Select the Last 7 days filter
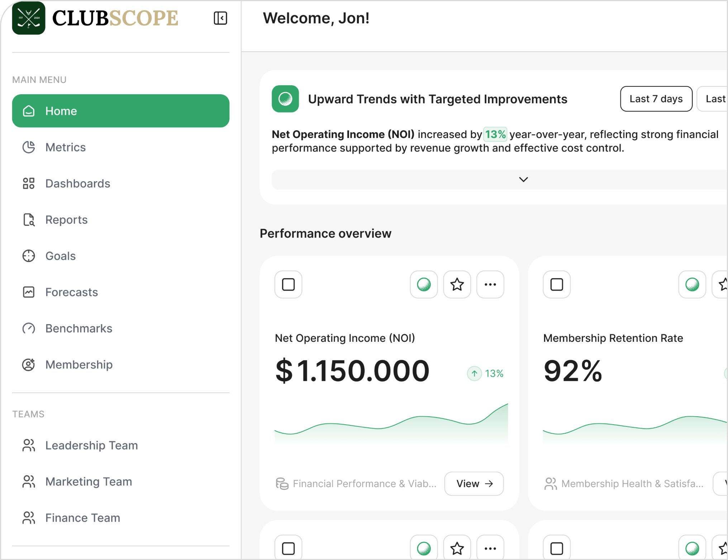Screen dimensions: 728x560 click(656, 99)
